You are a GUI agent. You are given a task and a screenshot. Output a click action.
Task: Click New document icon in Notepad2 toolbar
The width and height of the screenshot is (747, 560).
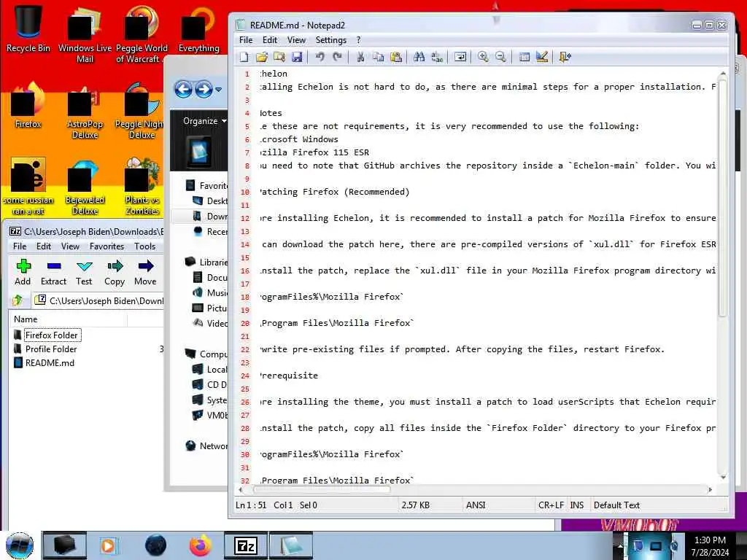(244, 57)
